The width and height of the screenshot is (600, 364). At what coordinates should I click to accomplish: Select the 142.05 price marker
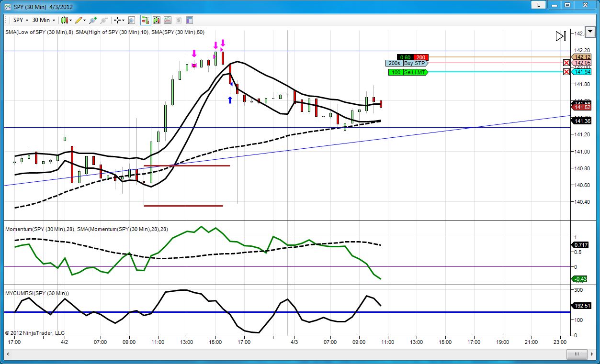click(581, 63)
